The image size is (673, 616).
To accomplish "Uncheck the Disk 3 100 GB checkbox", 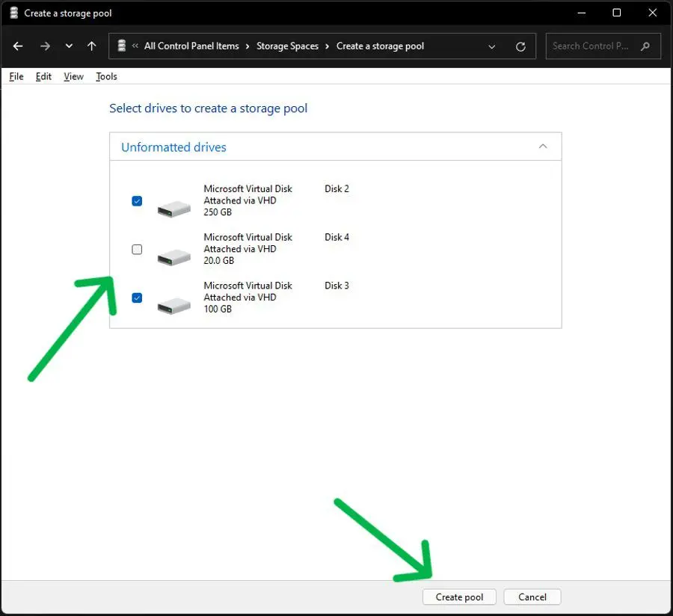I will 137,298.
